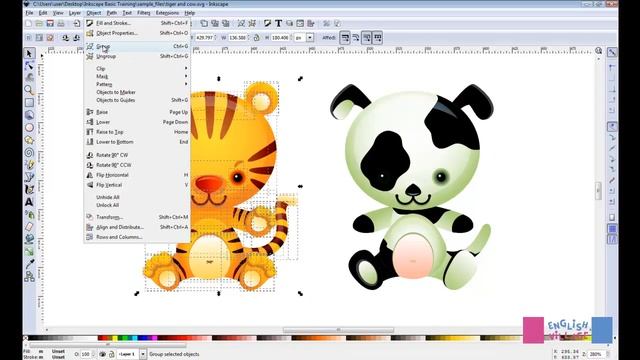Choose Flip Horizontal menu entry
The image size is (640, 360).
tap(137, 175)
